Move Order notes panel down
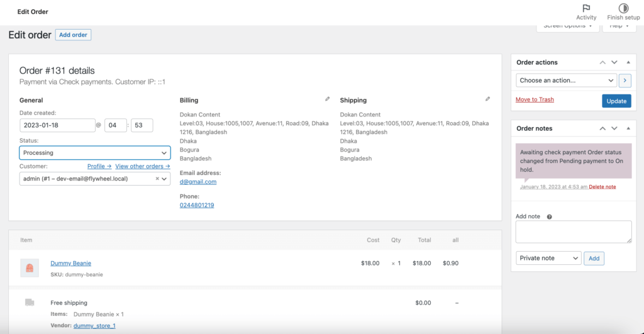The image size is (644, 334). 614,128
